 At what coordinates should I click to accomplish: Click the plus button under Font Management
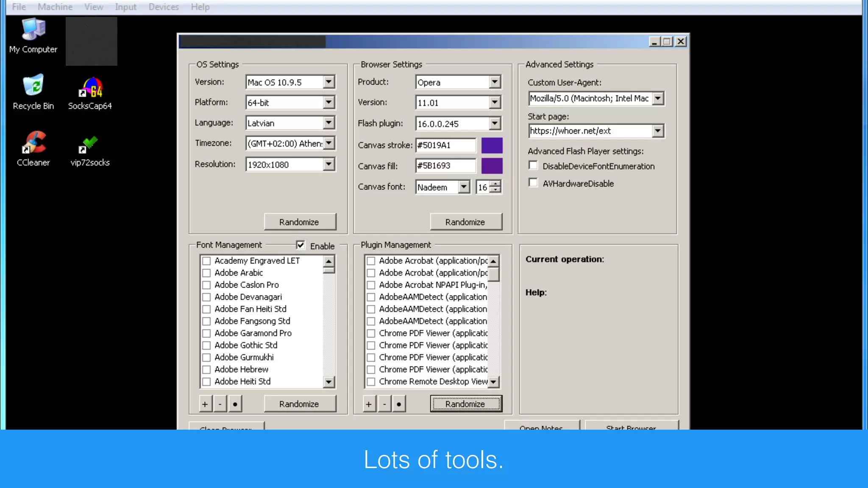click(x=205, y=404)
